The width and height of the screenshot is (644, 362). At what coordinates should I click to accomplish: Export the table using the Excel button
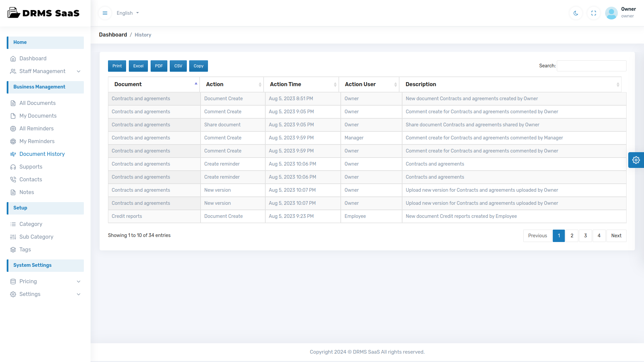click(138, 66)
